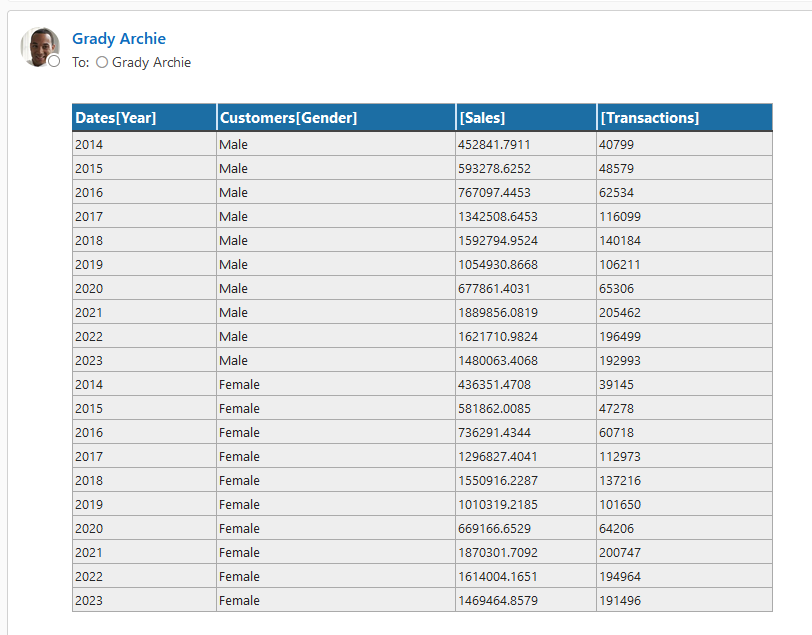Click transactions value 116099
The width and height of the screenshot is (812, 635).
(x=620, y=216)
